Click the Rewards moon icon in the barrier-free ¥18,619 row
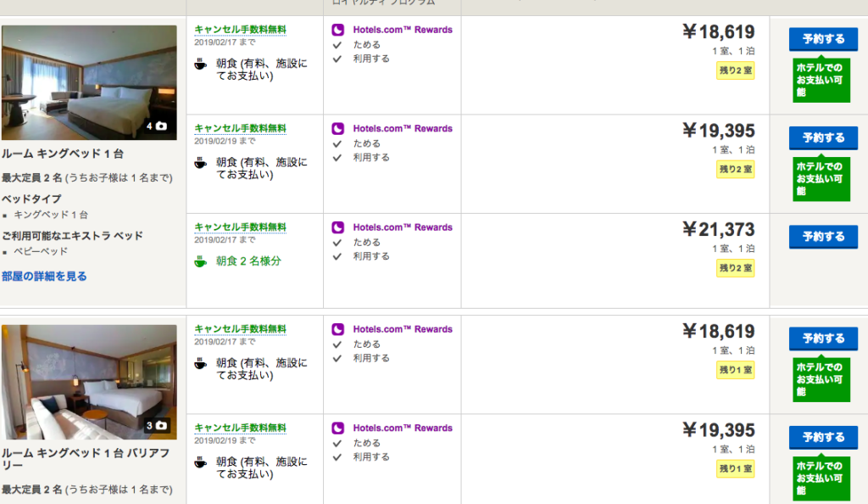The width and height of the screenshot is (868, 504). click(x=338, y=329)
